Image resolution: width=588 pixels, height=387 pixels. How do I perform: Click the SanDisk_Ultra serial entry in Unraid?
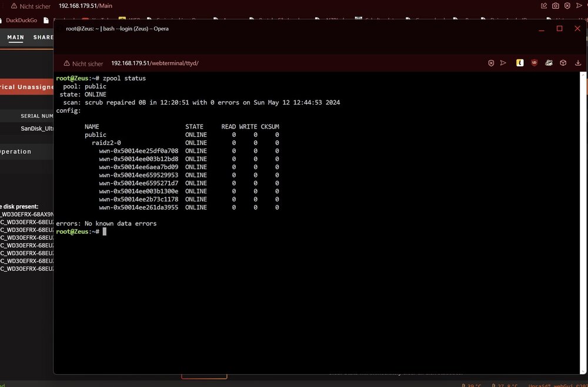(x=37, y=129)
